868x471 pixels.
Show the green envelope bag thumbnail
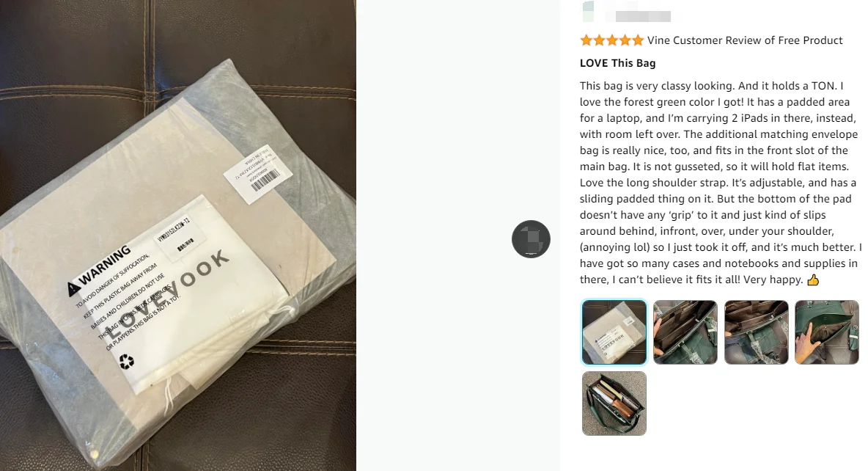coord(827,332)
